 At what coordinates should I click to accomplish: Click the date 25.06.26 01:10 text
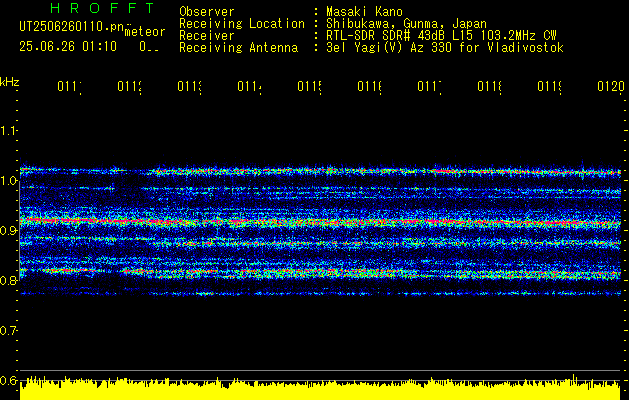[68, 47]
